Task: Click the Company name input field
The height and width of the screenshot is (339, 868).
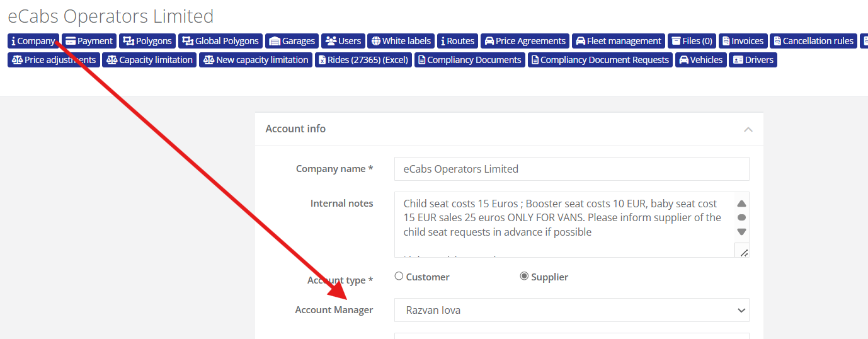Action: tap(571, 169)
